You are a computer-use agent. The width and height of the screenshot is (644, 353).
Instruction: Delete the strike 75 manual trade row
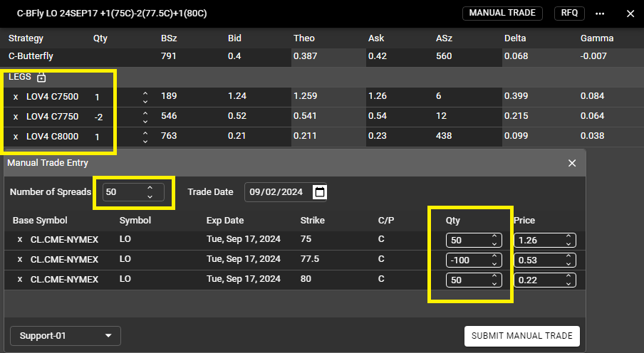click(x=20, y=240)
